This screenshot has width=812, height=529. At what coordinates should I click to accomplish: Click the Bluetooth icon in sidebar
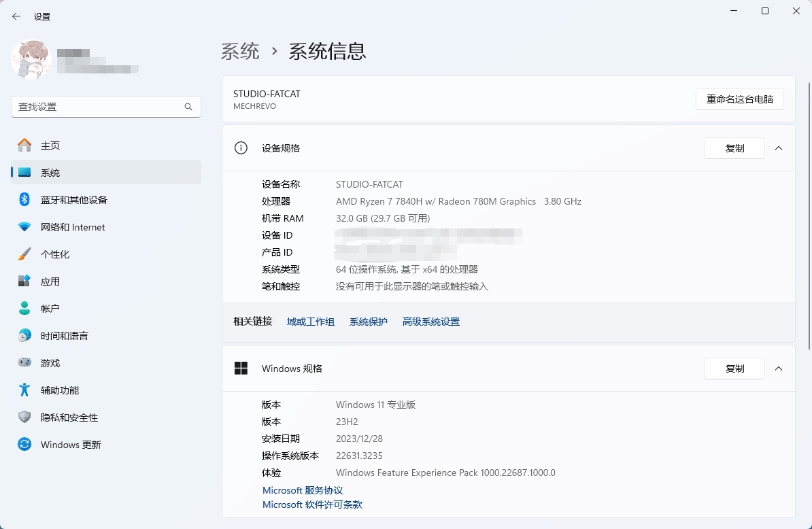pyautogui.click(x=24, y=199)
